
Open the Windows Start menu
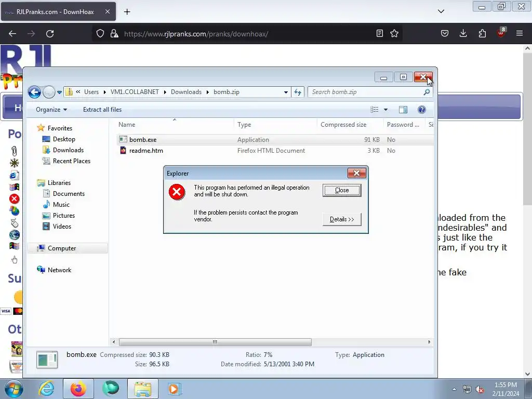tap(14, 389)
